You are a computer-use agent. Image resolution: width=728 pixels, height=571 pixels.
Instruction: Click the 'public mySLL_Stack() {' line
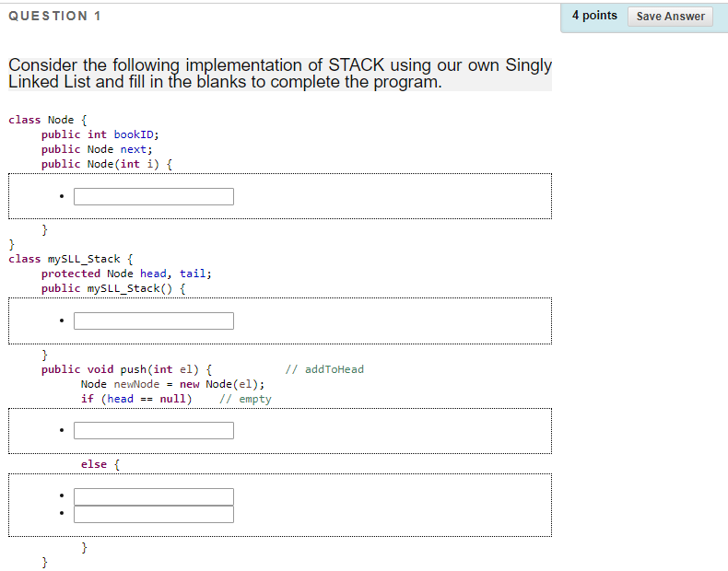[113, 288]
